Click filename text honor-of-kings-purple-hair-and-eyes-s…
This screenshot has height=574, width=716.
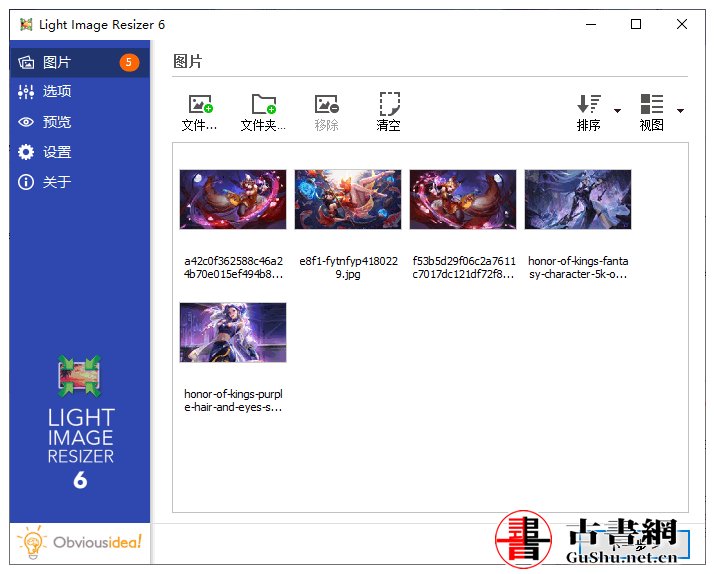(x=233, y=400)
